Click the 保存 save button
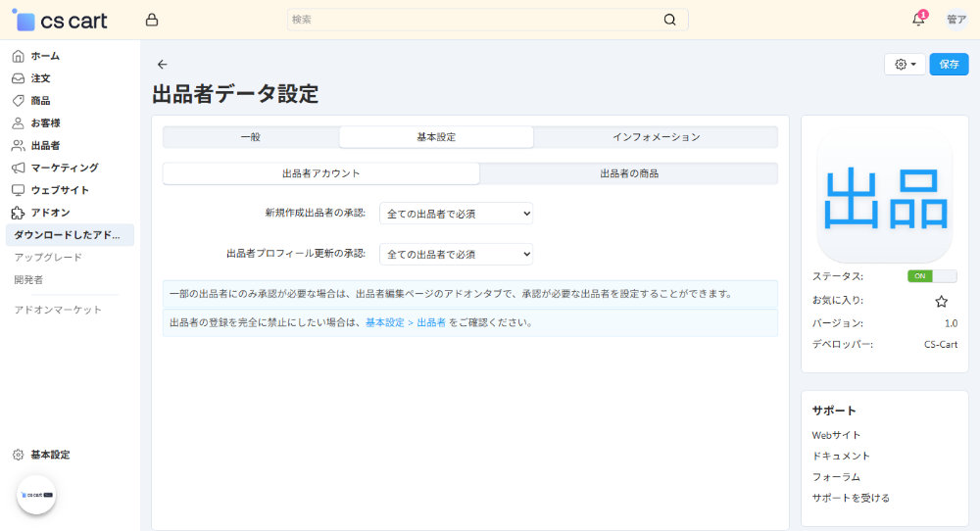 [x=949, y=65]
